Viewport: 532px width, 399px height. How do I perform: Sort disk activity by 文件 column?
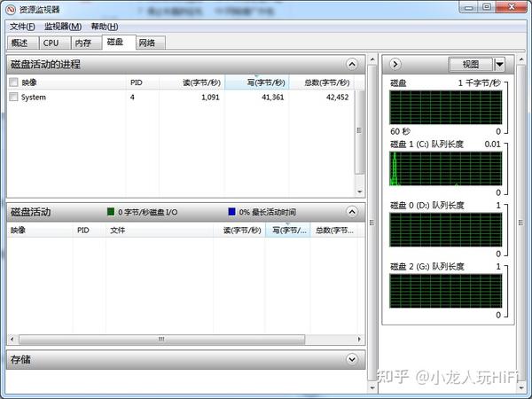(160, 230)
